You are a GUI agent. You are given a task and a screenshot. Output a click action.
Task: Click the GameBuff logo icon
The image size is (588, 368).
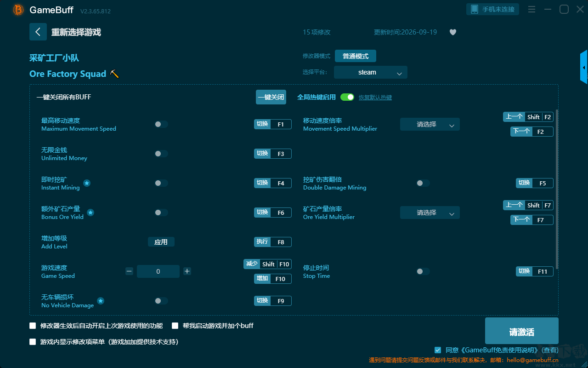pyautogui.click(x=18, y=10)
